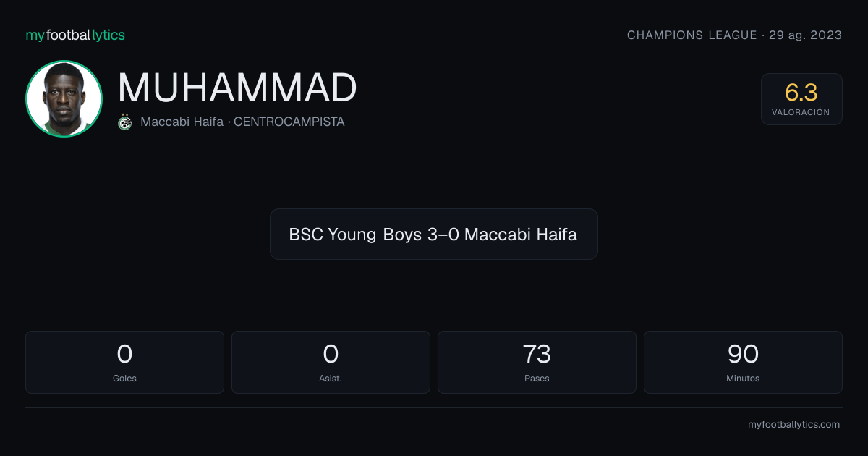The height and width of the screenshot is (456, 868).
Task: Visit the myfootballytics.com footer link
Action: (x=793, y=425)
